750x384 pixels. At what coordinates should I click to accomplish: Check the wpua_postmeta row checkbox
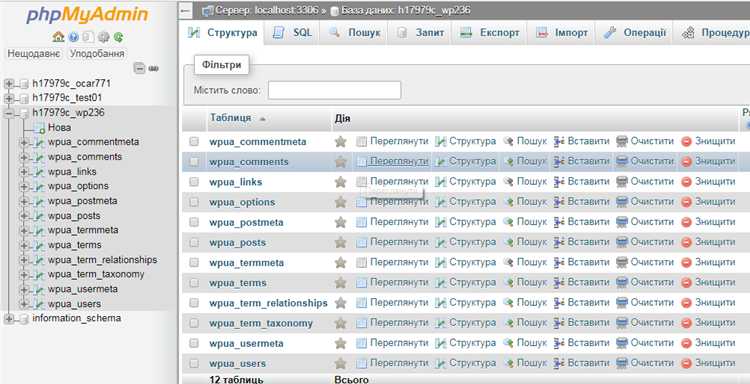point(194,222)
